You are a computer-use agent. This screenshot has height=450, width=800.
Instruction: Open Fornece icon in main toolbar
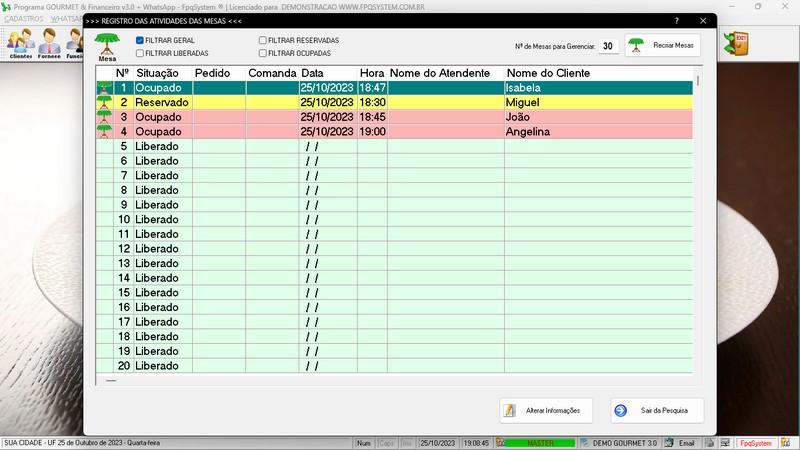click(49, 43)
